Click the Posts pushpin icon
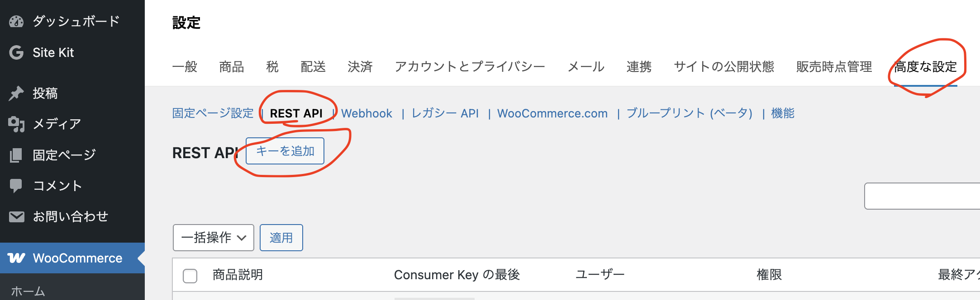980x300 pixels. point(16,93)
